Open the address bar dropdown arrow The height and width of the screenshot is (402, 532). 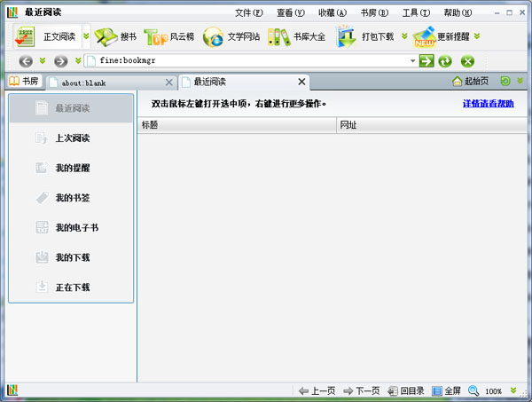click(412, 61)
